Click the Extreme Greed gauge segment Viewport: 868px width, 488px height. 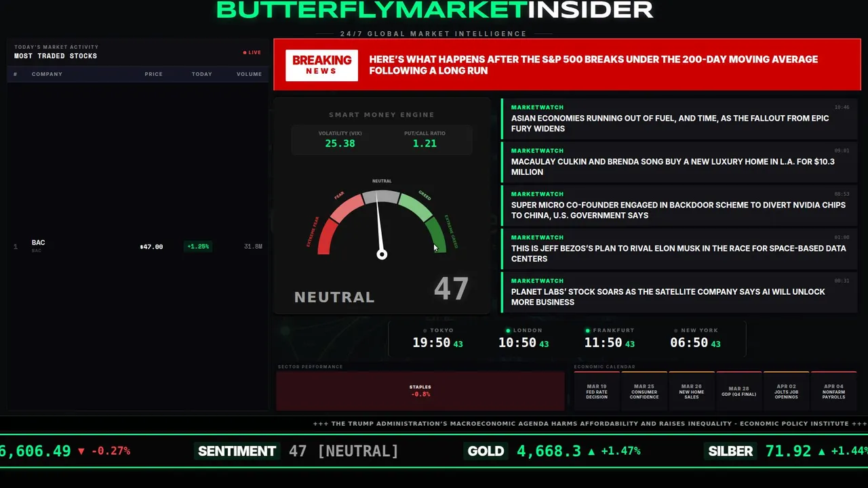[436, 235]
